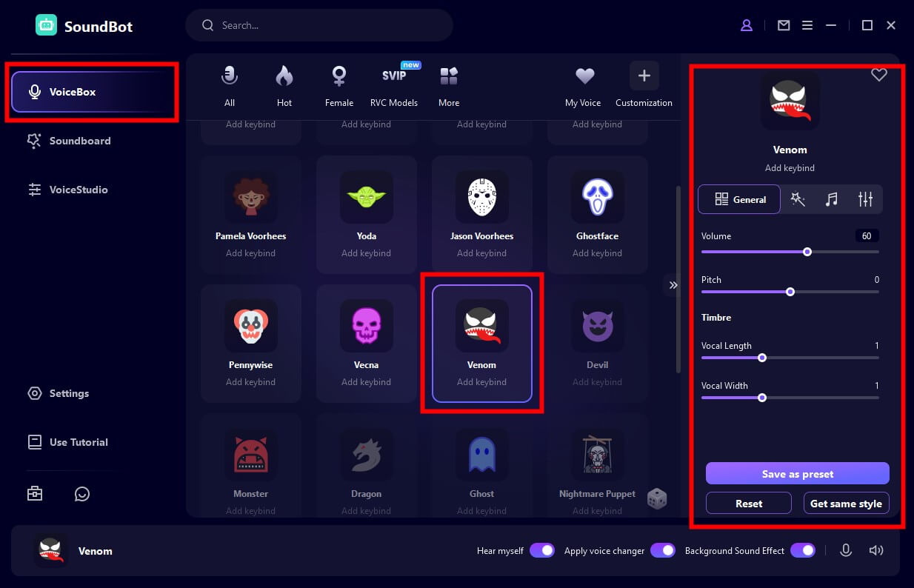
Task: Click the random dice icon
Action: coord(656,498)
